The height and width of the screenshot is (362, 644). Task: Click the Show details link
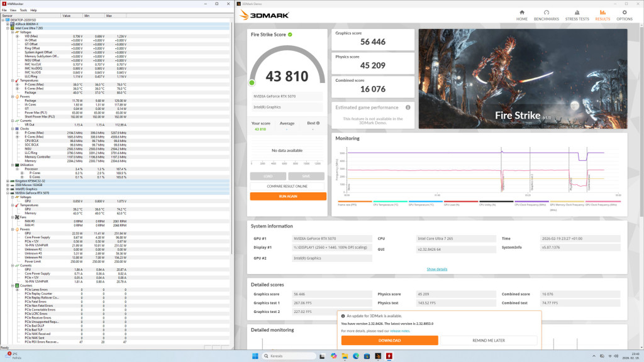click(436, 269)
